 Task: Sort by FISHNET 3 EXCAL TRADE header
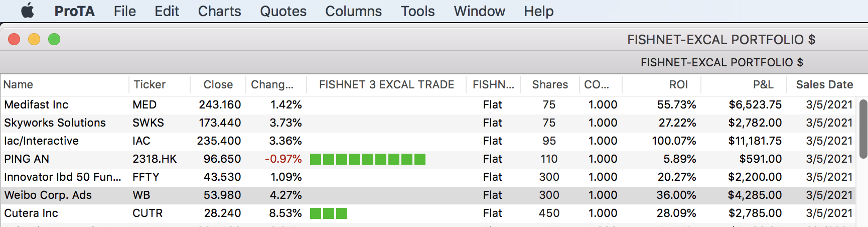tap(386, 84)
